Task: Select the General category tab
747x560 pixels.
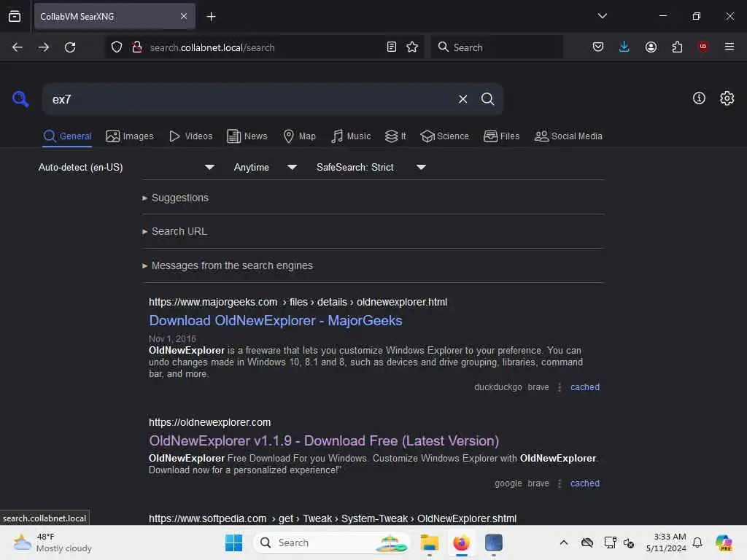Action: pos(67,136)
